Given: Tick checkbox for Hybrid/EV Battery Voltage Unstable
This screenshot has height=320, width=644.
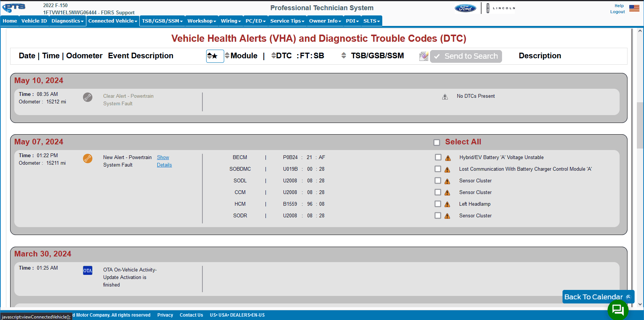Looking at the screenshot, I should click(x=438, y=157).
